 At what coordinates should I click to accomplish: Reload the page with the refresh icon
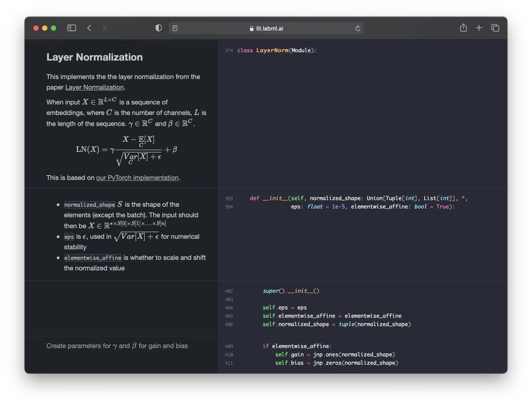[x=358, y=28]
